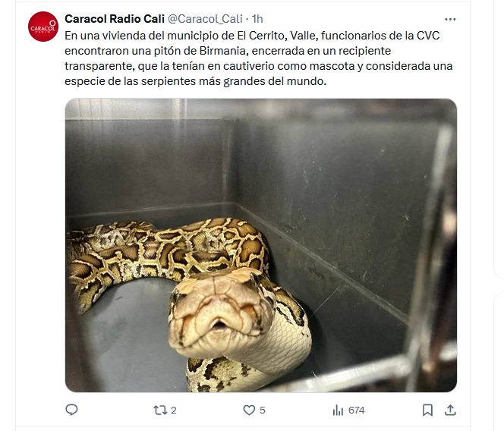The image size is (504, 431).
Task: Like the post with the heart icon
Action: (x=249, y=410)
